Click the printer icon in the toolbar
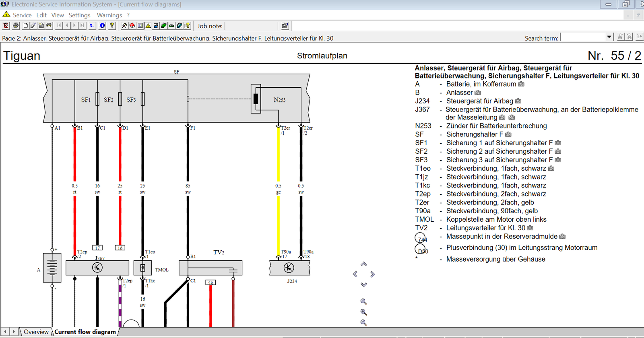This screenshot has width=644, height=338. pos(16,25)
